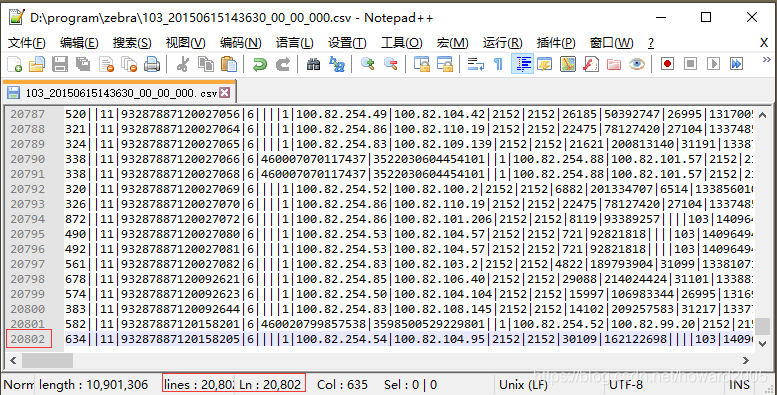Open the 语言(L) menu
This screenshot has height=395, width=777.
(x=294, y=43)
